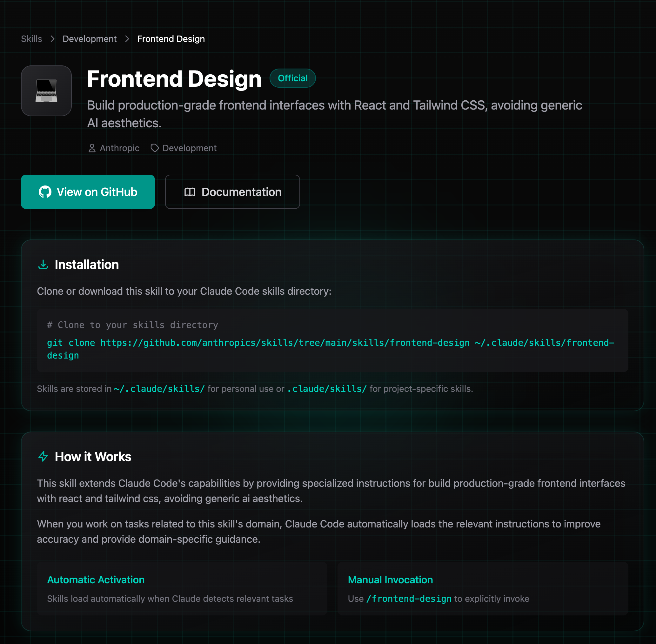The width and height of the screenshot is (656, 644).
Task: Click the lightning icon beside How it Works
Action: coord(43,456)
